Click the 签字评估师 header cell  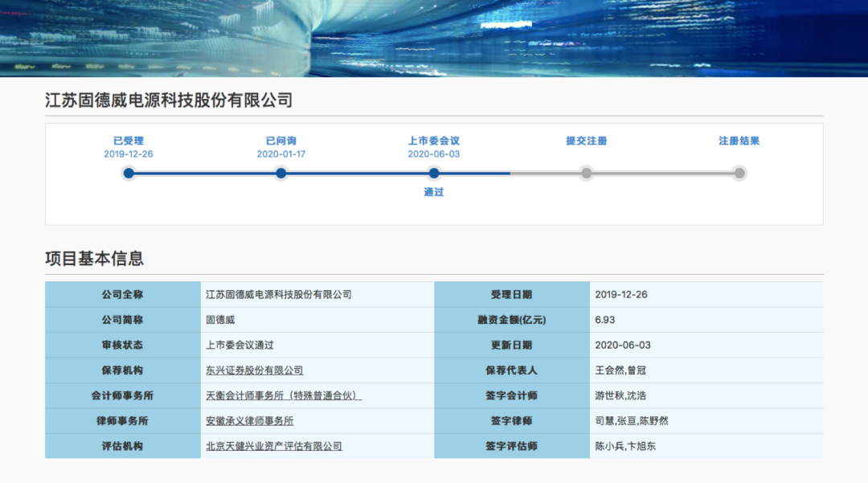[x=512, y=446]
